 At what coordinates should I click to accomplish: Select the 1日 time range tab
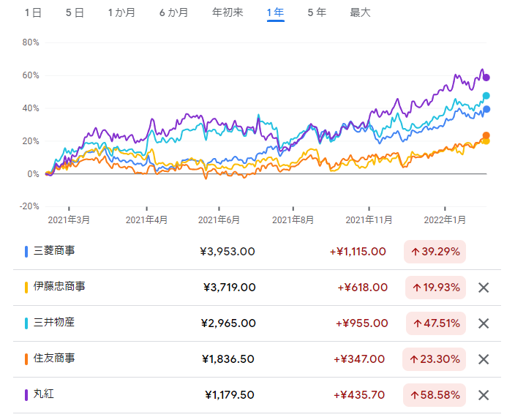pyautogui.click(x=33, y=13)
